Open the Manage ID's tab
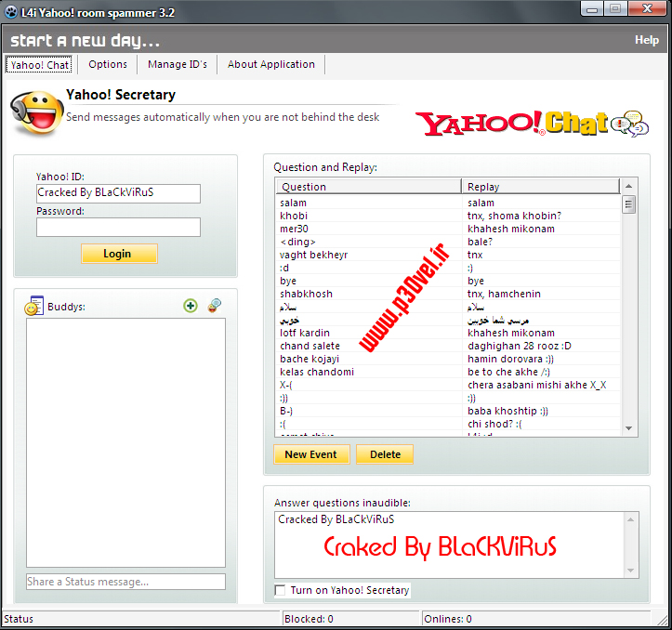This screenshot has height=630, width=672. [178, 64]
